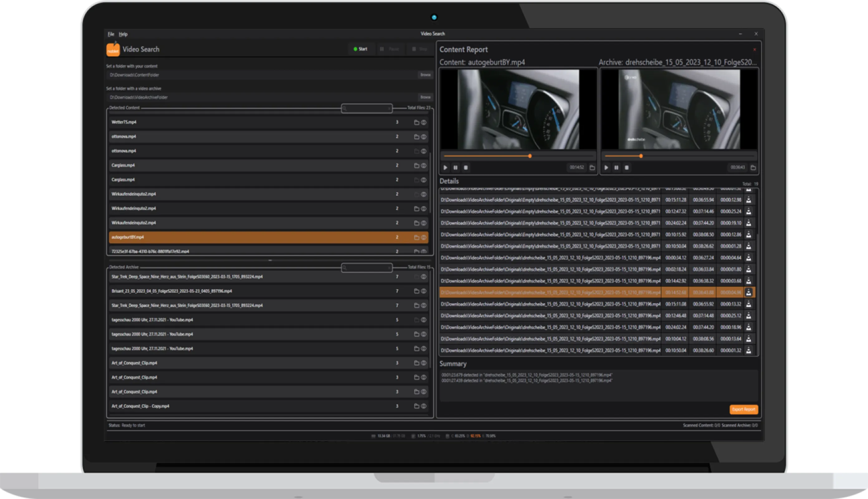Open folder location for autogeburtBY.mp4 result
This screenshot has width=868, height=499.
tap(416, 236)
